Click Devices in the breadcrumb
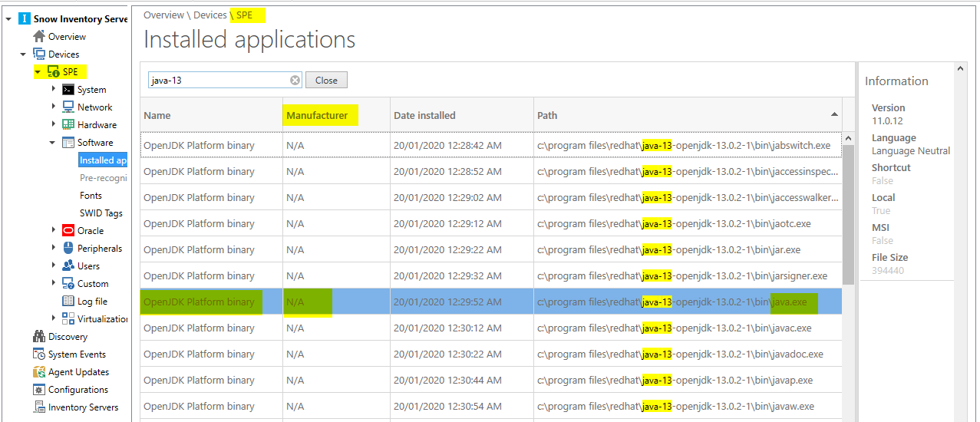 210,15
